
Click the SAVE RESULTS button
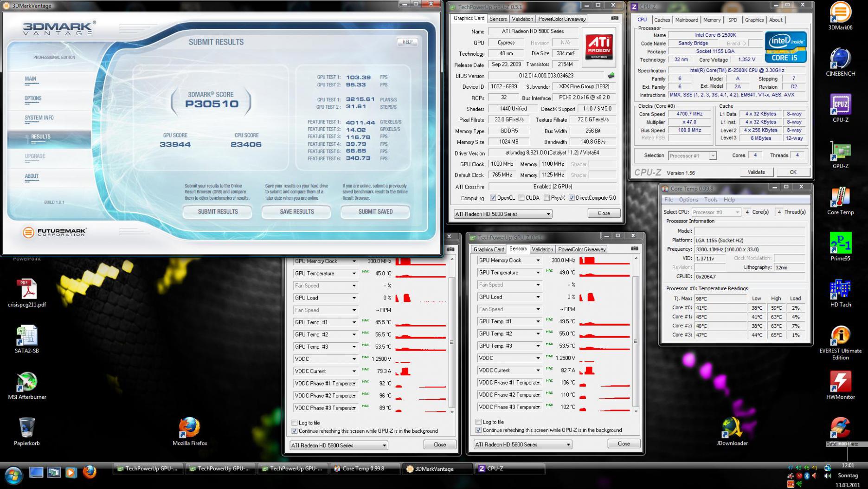(297, 212)
